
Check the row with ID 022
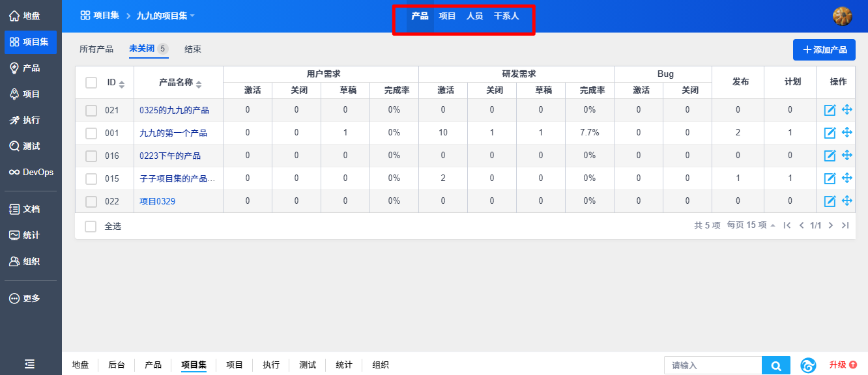(91, 202)
